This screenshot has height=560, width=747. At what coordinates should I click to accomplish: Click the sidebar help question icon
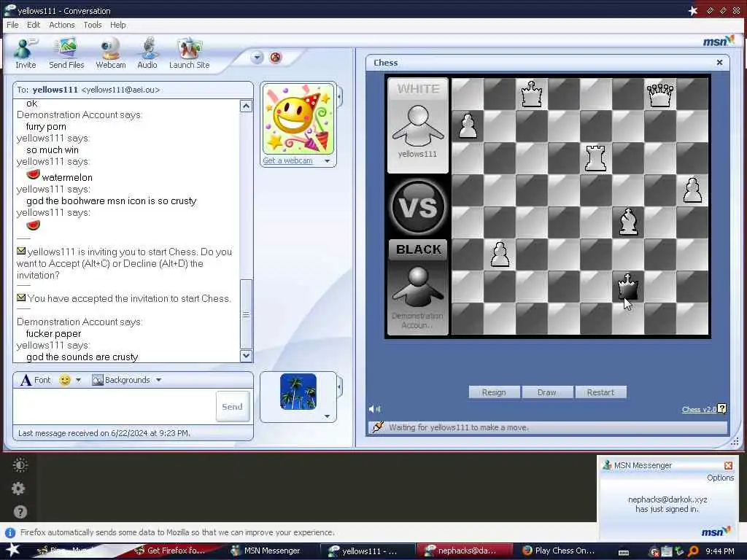tap(20, 512)
